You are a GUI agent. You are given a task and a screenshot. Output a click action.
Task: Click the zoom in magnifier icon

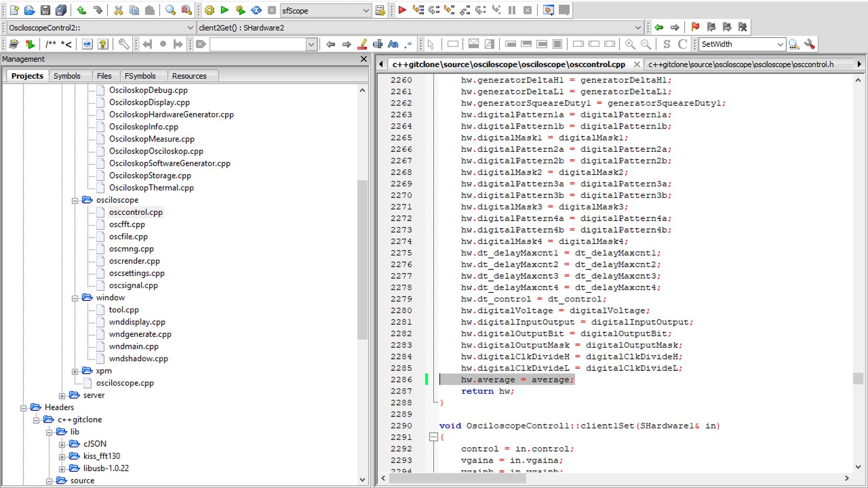click(x=630, y=44)
